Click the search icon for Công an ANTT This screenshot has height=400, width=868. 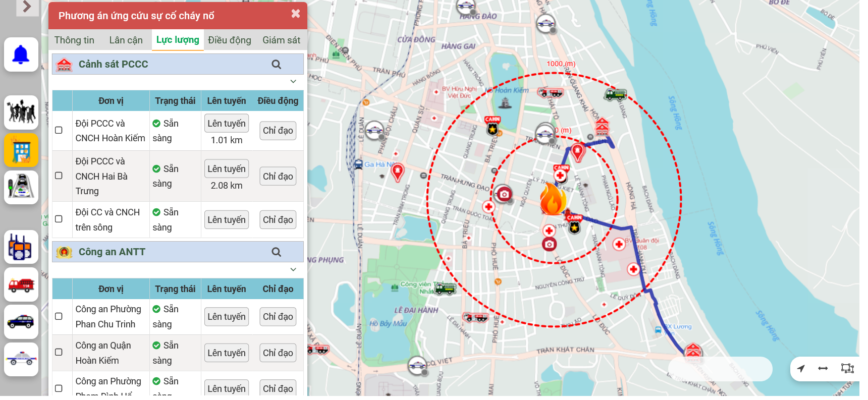click(276, 252)
